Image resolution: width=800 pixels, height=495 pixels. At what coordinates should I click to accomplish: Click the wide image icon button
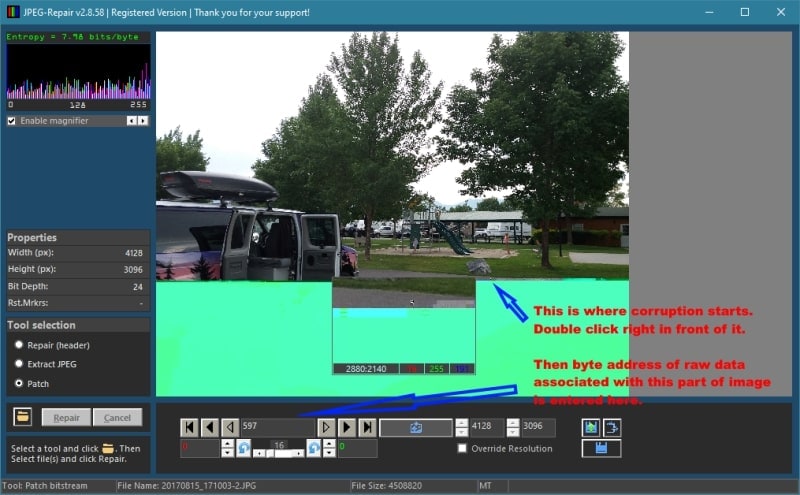point(416,428)
